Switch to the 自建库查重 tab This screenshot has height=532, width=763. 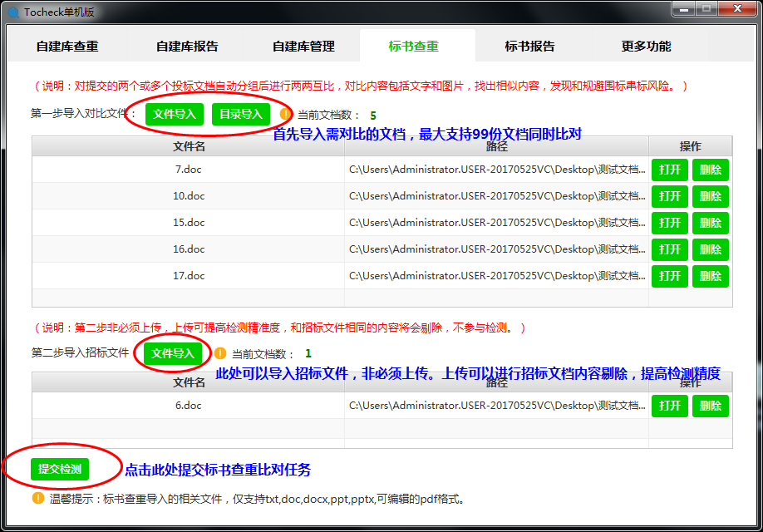click(x=67, y=47)
